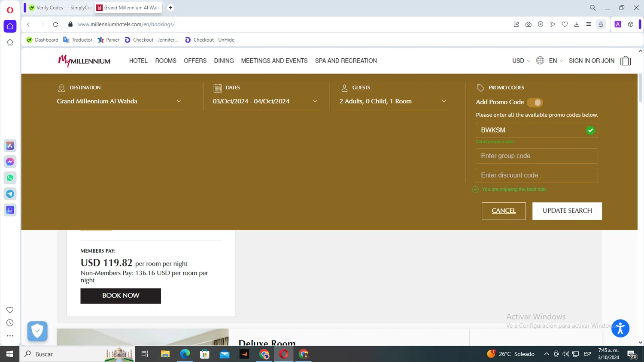This screenshot has width=644, height=362.
Task: Open the USD currency dropdown
Action: (x=521, y=61)
